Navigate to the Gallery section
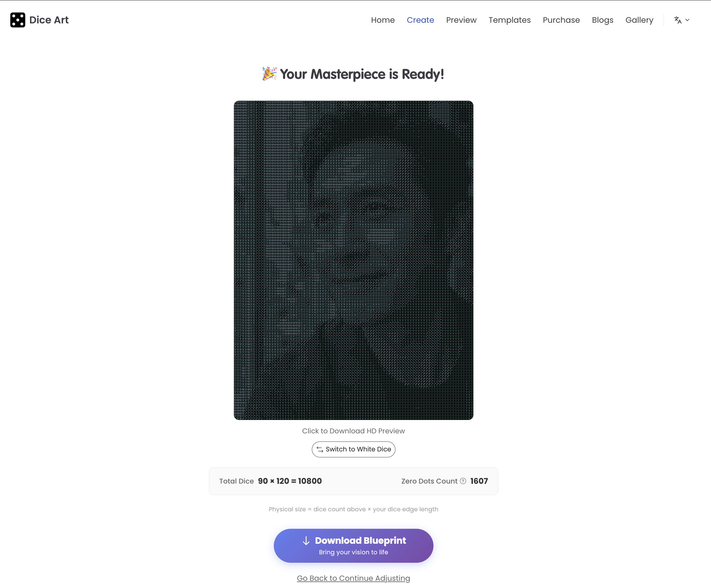The image size is (711, 588). 639,20
